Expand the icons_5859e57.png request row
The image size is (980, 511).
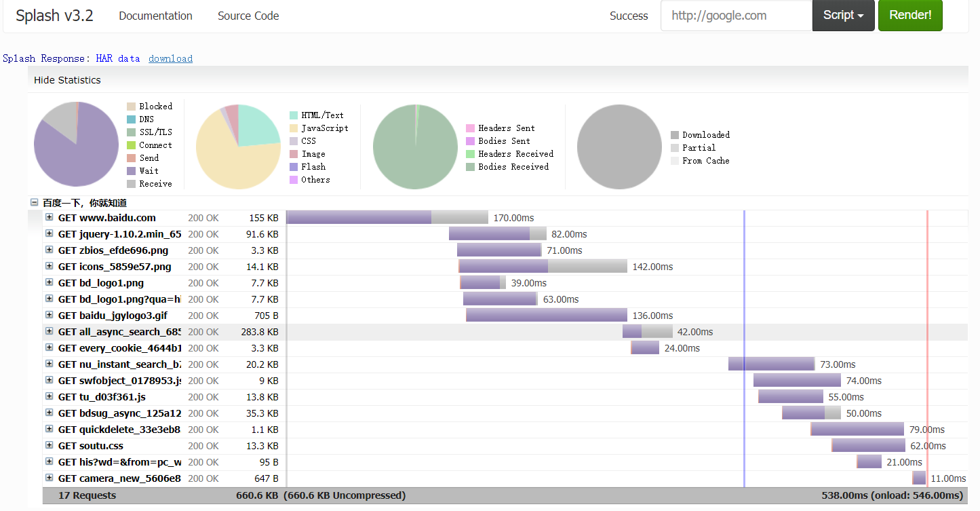[x=50, y=266]
